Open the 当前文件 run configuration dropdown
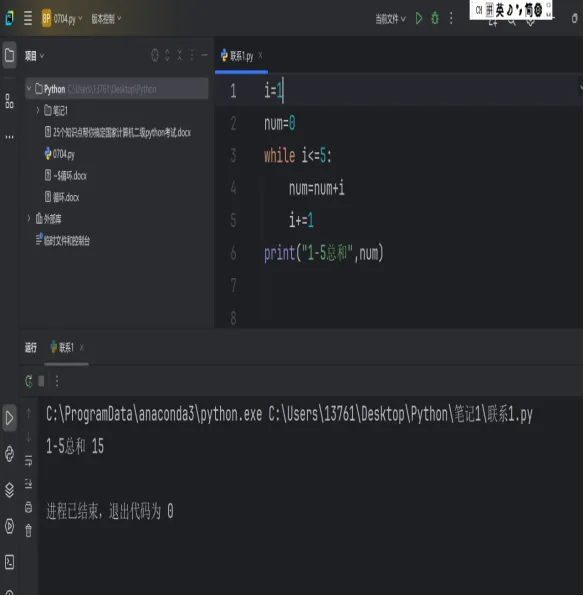 (390, 18)
